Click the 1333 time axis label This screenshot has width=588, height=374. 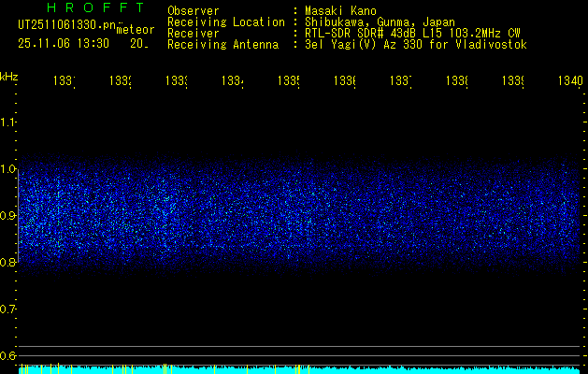tap(177, 80)
